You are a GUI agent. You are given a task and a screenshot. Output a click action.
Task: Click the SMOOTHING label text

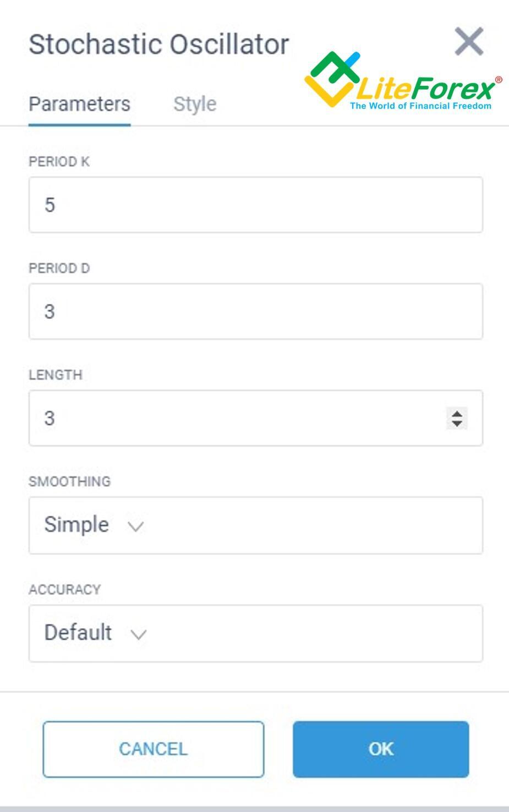point(70,481)
